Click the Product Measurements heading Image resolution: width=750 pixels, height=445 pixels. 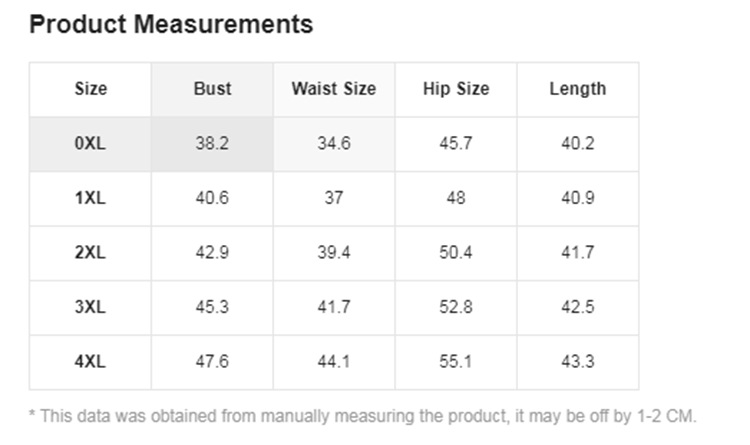tap(171, 24)
